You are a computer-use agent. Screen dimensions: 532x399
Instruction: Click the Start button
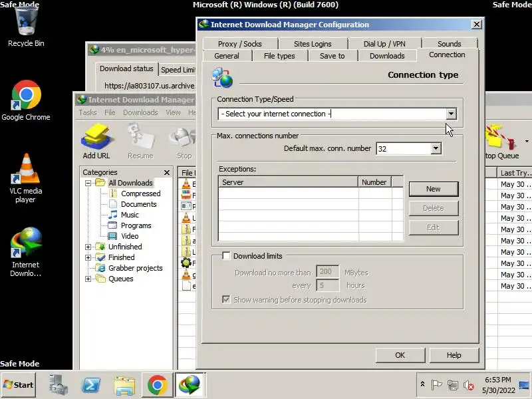tap(19, 385)
